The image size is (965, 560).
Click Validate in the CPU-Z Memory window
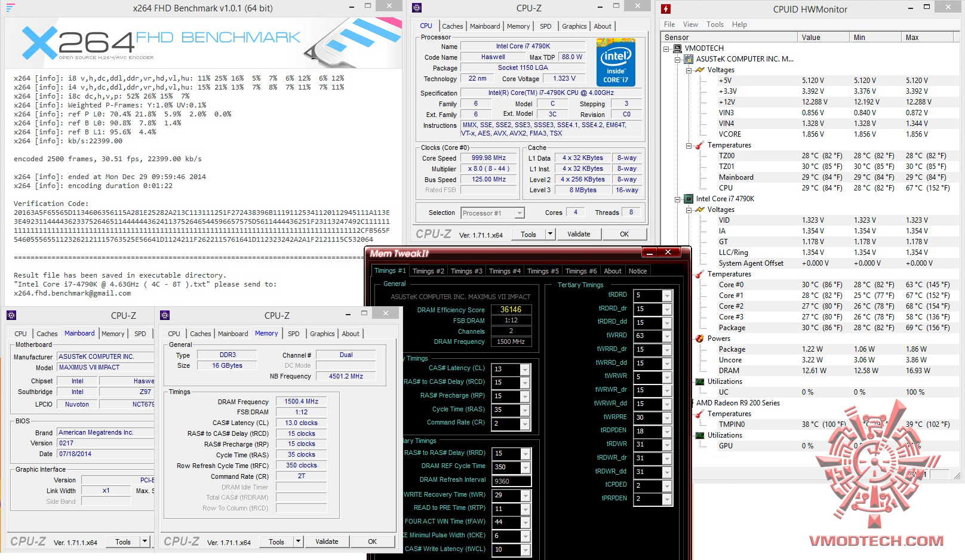click(327, 541)
